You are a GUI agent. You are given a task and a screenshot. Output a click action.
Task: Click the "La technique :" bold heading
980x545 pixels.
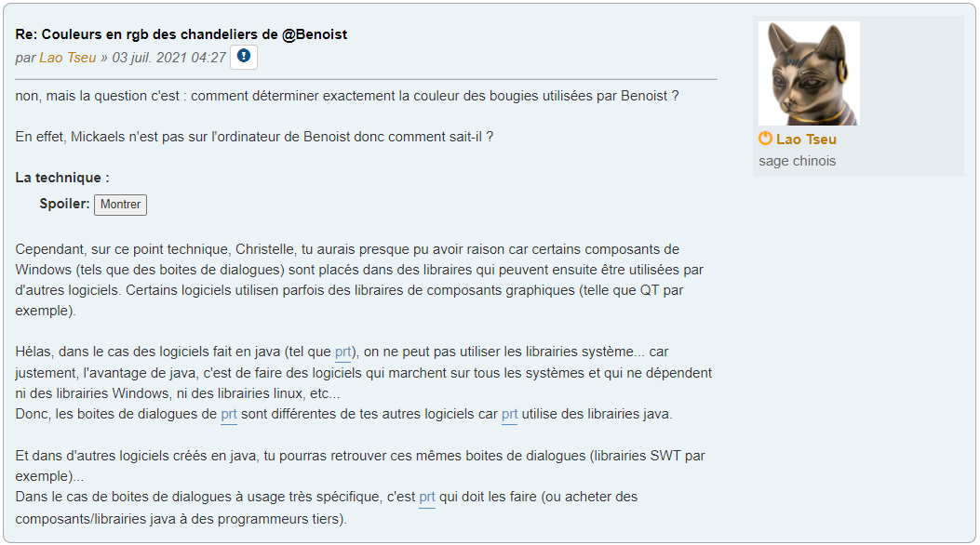(62, 178)
